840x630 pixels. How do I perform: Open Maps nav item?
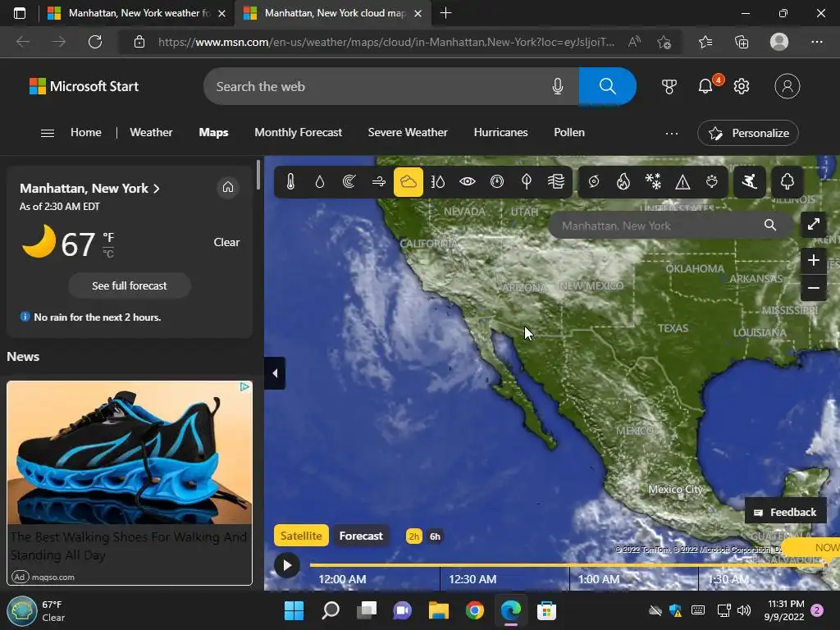[x=213, y=132]
